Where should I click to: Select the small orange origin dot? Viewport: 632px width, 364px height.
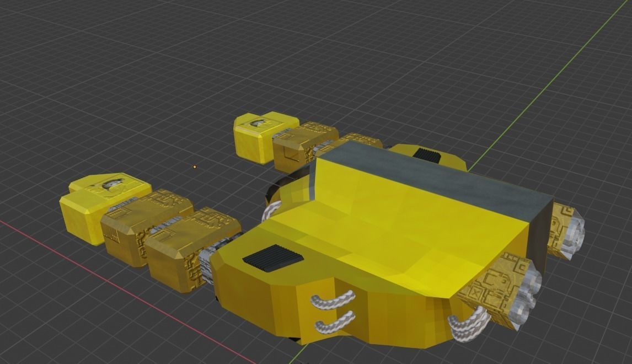pos(195,167)
